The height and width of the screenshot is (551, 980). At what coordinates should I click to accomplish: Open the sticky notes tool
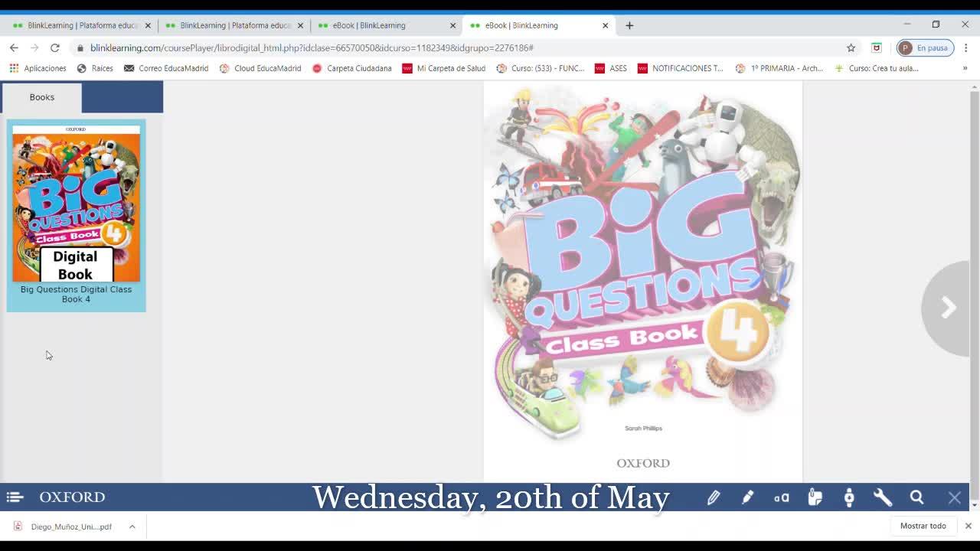pyautogui.click(x=815, y=497)
